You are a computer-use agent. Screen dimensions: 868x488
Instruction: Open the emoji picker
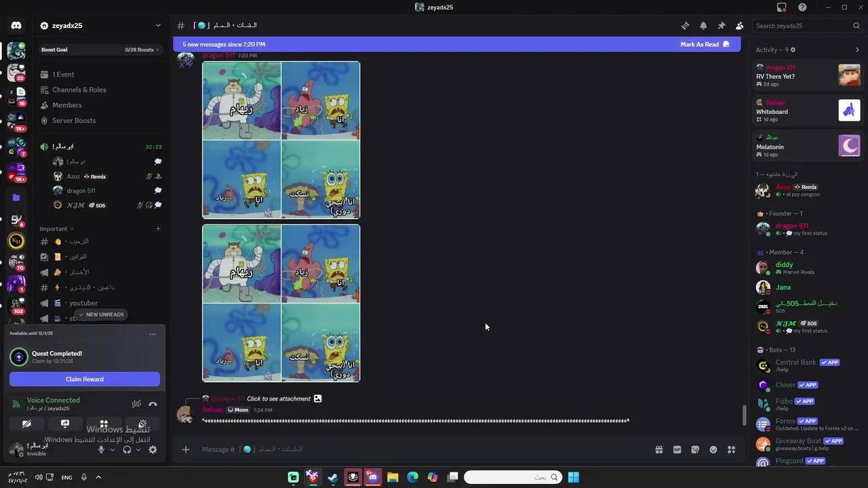[713, 449]
